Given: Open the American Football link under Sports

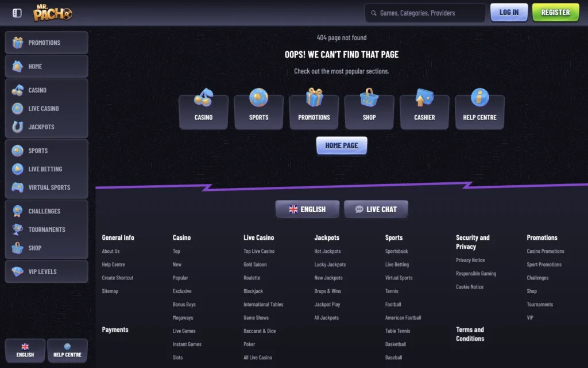Looking at the screenshot, I should click(x=403, y=317).
